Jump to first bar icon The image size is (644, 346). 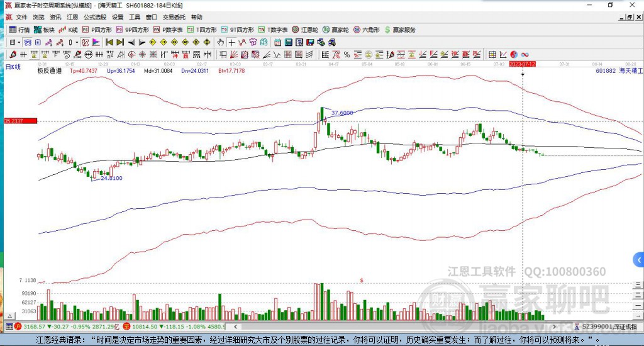pos(109,42)
